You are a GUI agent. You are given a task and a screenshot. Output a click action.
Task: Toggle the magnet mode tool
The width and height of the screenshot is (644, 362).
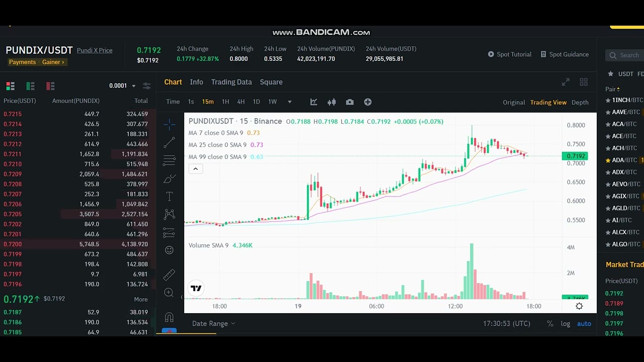point(169,317)
